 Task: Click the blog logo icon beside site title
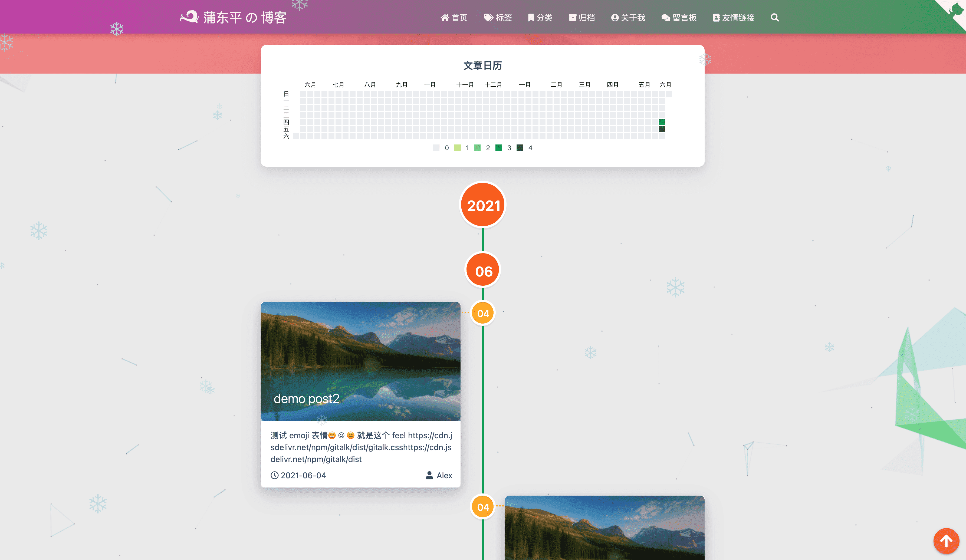point(189,17)
